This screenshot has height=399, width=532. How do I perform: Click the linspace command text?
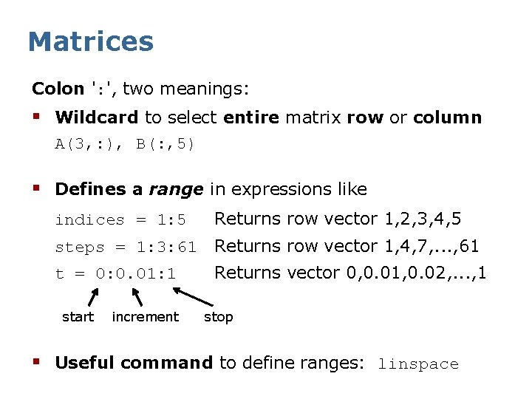tap(418, 364)
